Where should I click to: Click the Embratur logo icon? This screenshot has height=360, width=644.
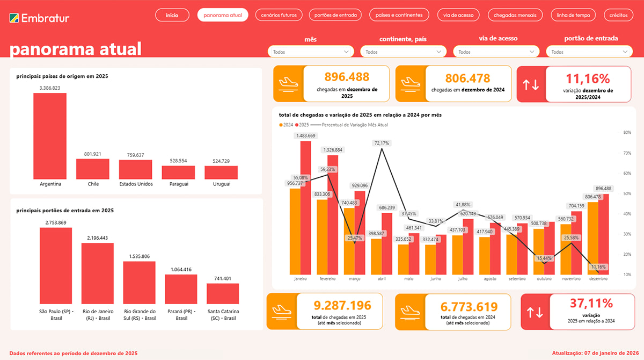pos(14,18)
